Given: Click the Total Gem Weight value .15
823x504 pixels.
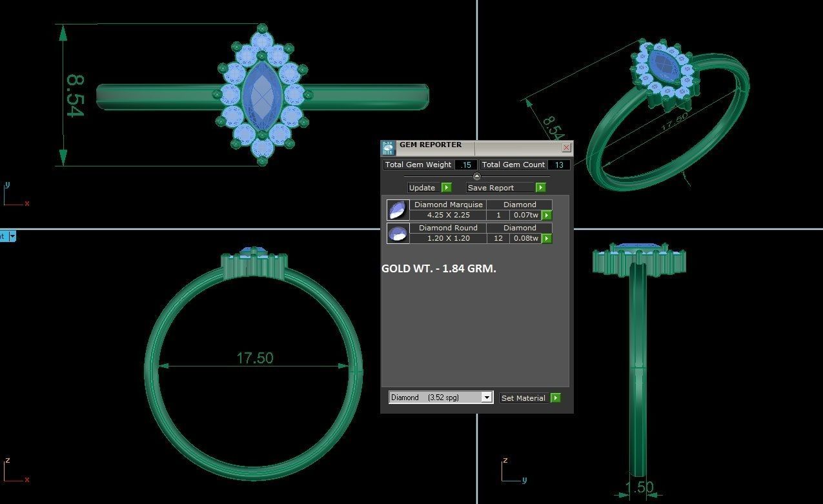Looking at the screenshot, I should coord(465,165).
